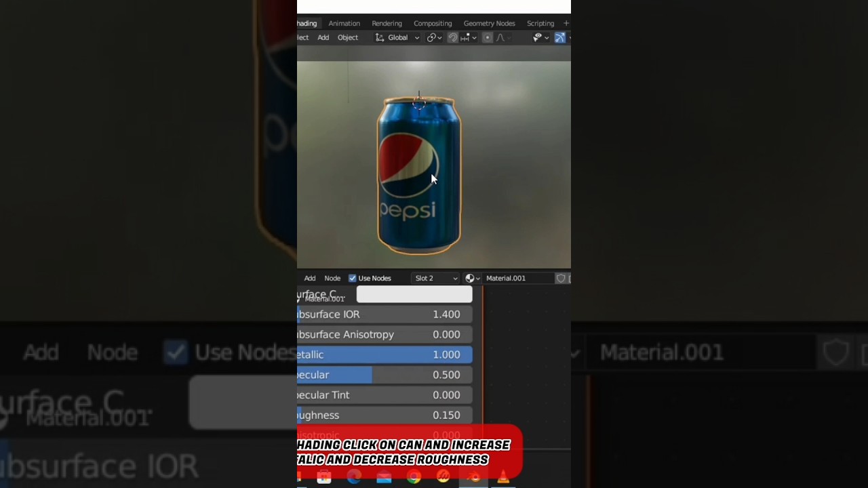Screen dimensions: 868x488
Task: Open the selectability and visibility dropdown
Action: (x=540, y=37)
